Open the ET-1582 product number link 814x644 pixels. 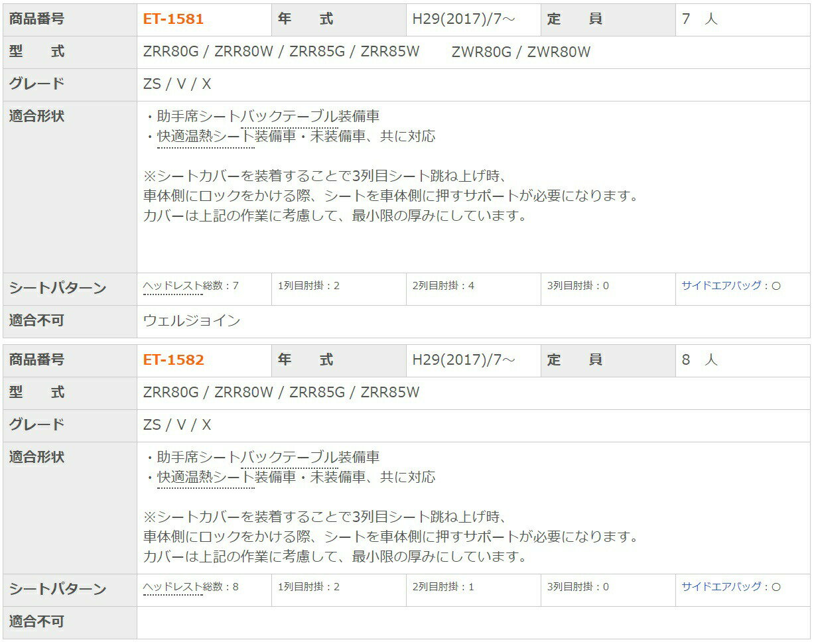pyautogui.click(x=173, y=360)
